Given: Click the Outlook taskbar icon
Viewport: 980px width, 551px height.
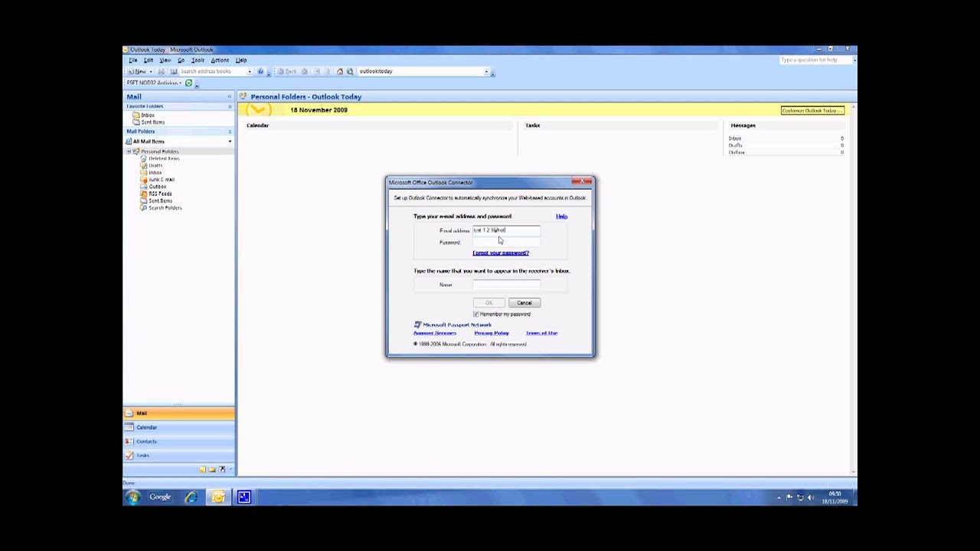Looking at the screenshot, I should (218, 497).
